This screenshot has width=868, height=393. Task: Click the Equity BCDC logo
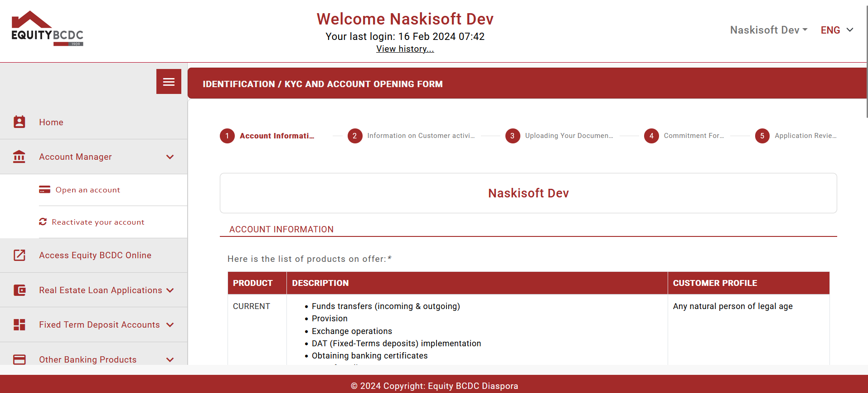pos(48,29)
